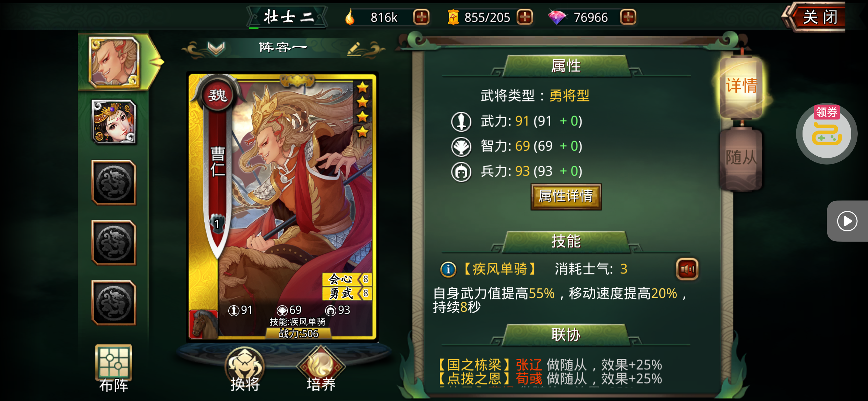Open the 布阵 formation grid icon
The width and height of the screenshot is (868, 401).
tap(113, 368)
